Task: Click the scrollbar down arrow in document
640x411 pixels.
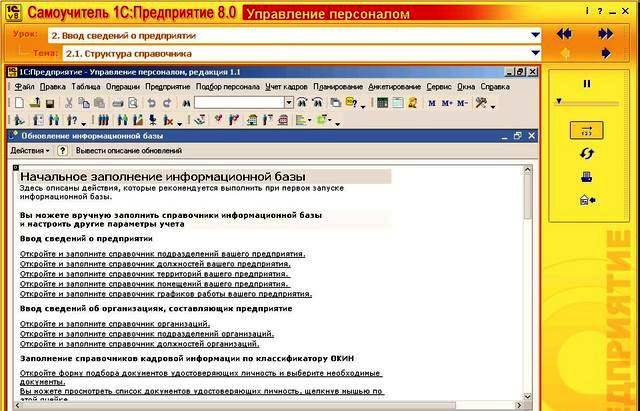Action: tap(527, 397)
